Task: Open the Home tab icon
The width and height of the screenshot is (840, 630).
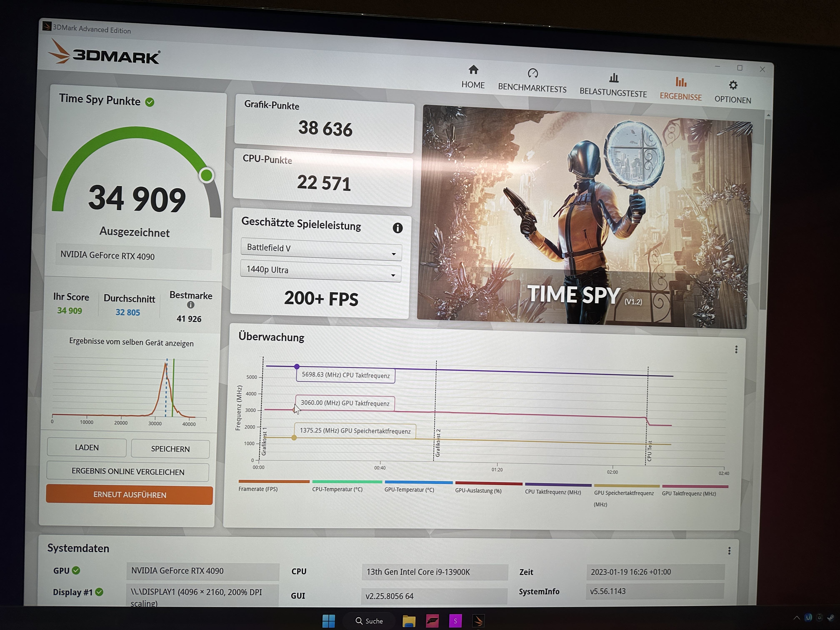Action: [473, 70]
